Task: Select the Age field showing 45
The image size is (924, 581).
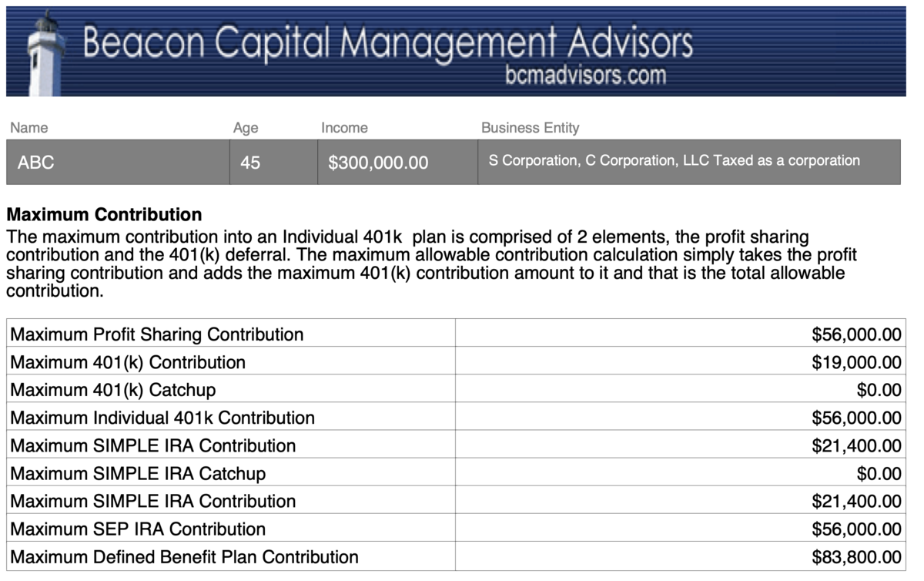Action: pyautogui.click(x=273, y=163)
